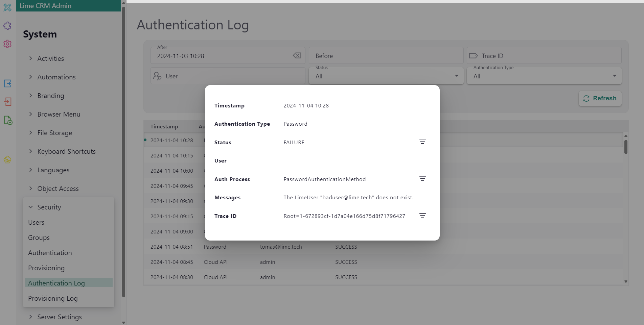Clear the After date field
This screenshot has width=644, height=325.
(297, 56)
